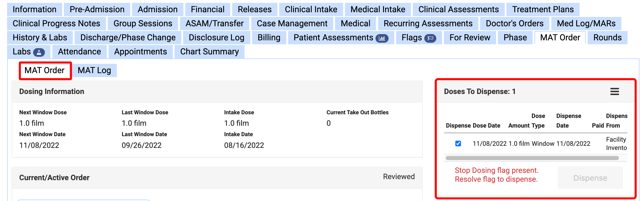
Task: Select the MAT Order sub-tab
Action: point(45,70)
